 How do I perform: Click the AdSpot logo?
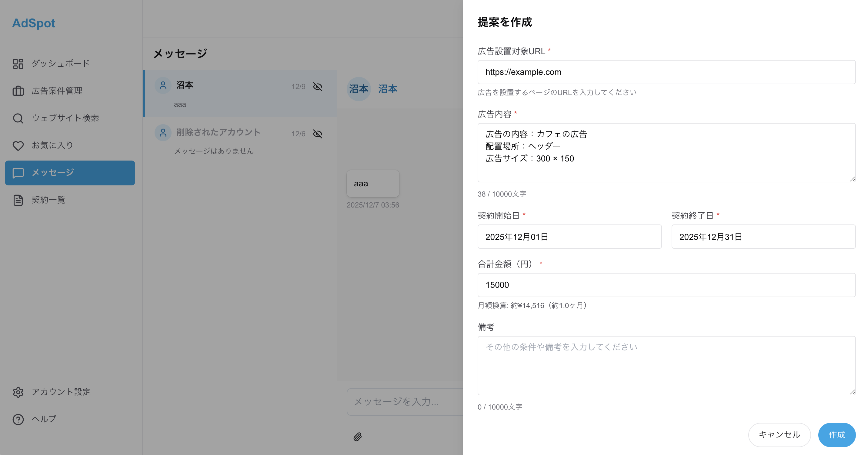(x=33, y=23)
